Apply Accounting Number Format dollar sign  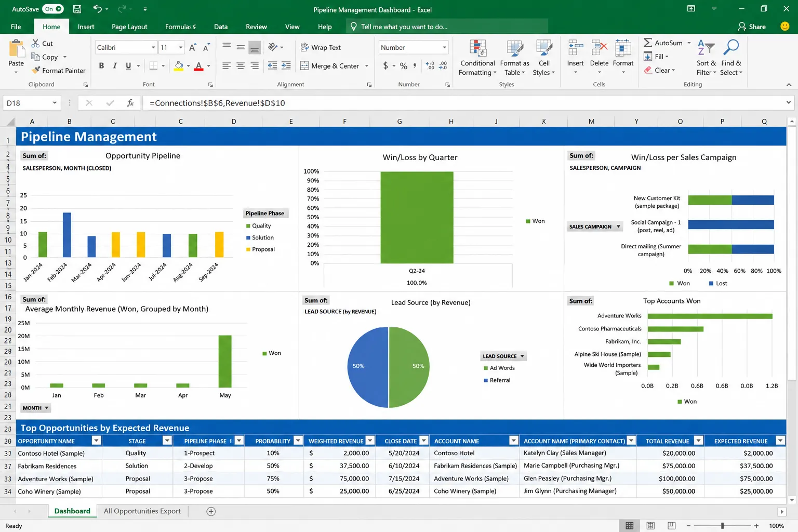coord(385,66)
